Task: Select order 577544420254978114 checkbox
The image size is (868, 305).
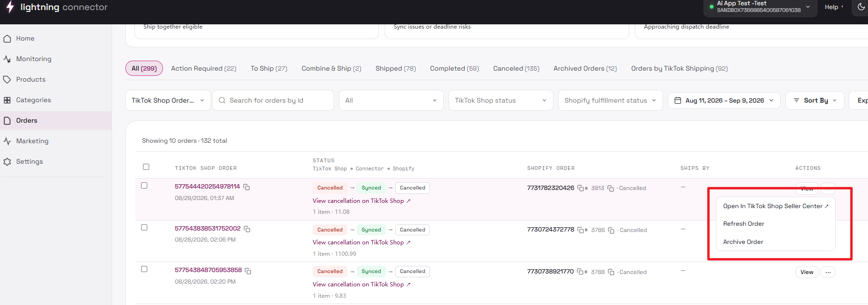Action: pyautogui.click(x=144, y=185)
